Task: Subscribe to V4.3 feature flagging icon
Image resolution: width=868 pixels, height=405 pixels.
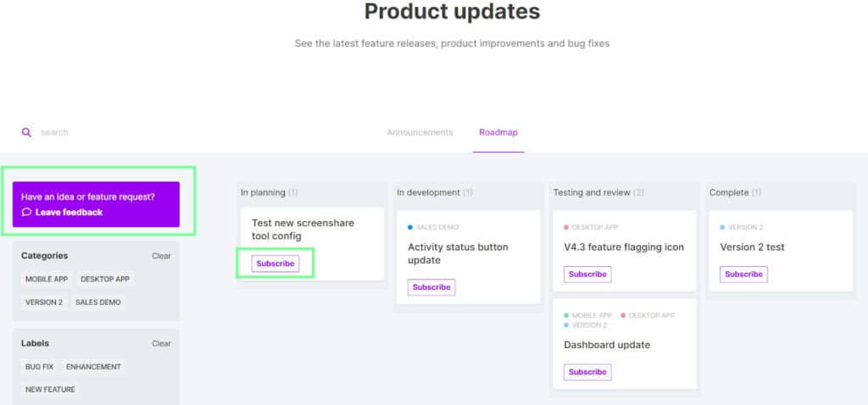Action: point(587,275)
